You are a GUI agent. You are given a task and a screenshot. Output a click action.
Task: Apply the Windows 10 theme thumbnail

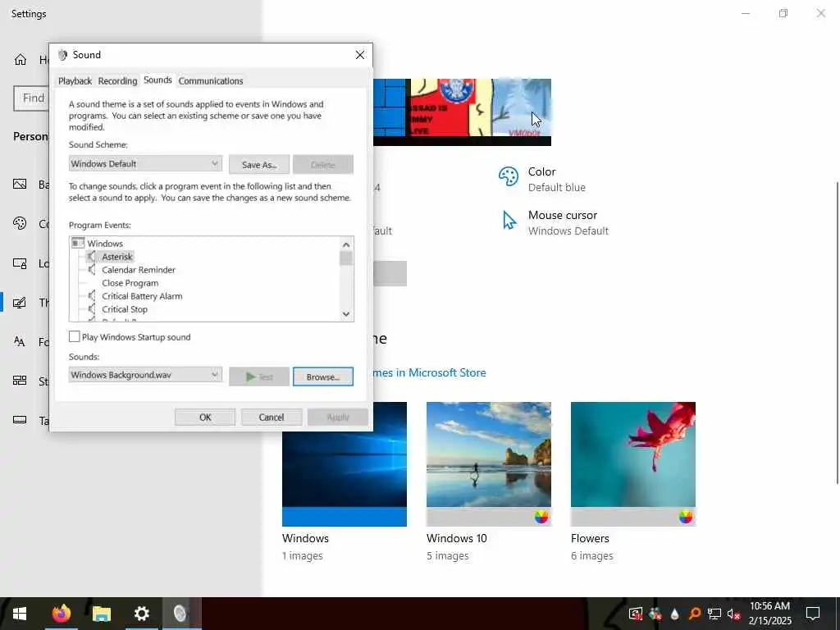click(489, 464)
